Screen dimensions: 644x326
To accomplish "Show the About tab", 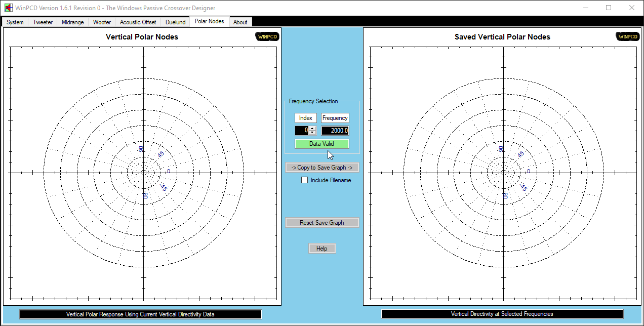I will (x=240, y=22).
